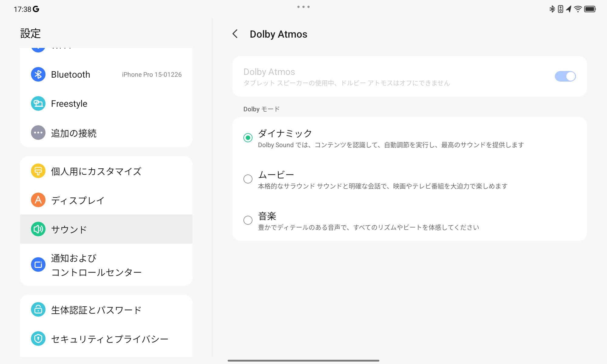The height and width of the screenshot is (364, 607).
Task: Tap the three-dot handle at top center
Action: point(303,7)
